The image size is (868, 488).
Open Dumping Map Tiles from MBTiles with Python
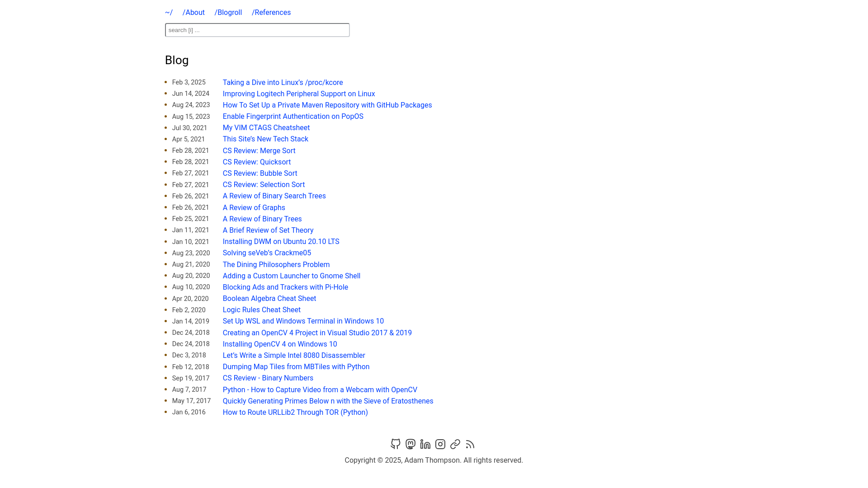[x=296, y=367]
